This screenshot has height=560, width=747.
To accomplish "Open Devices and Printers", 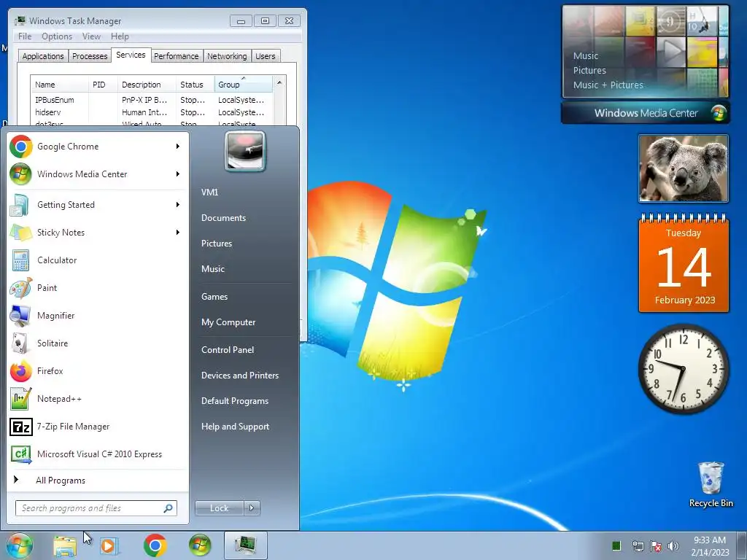I will (239, 376).
